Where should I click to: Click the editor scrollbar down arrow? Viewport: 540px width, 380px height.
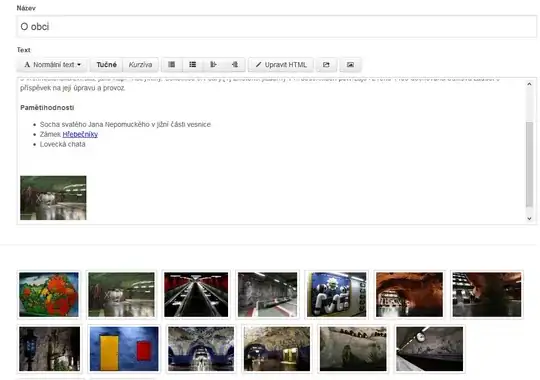pos(529,218)
